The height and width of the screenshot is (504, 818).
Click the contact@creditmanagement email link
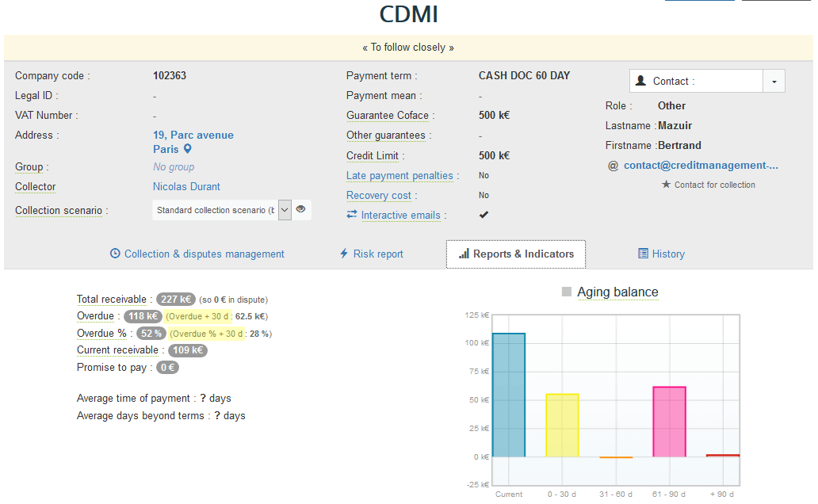pos(701,166)
